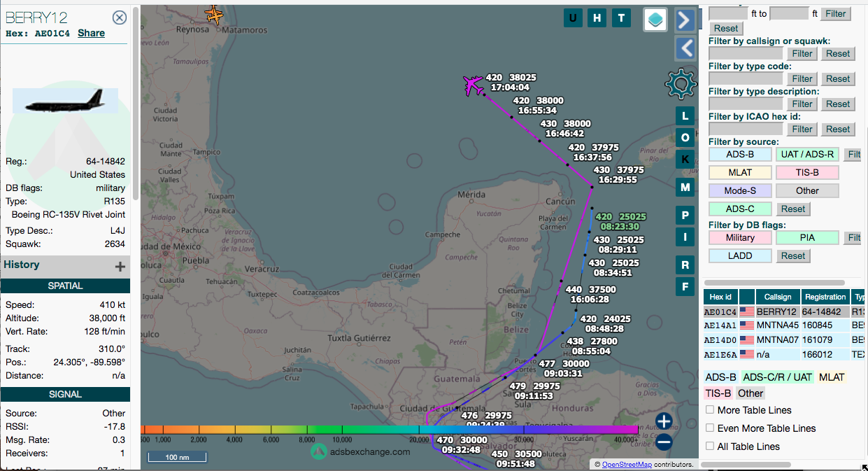Enable the Even More Table Lines checkbox
The width and height of the screenshot is (868, 471).
pos(710,428)
